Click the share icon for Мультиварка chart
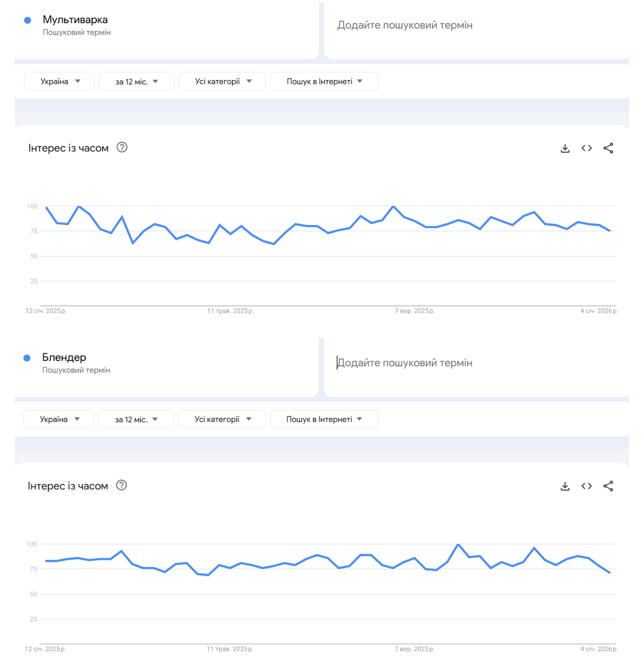Viewport: 644px width, 662px height. 608,148
